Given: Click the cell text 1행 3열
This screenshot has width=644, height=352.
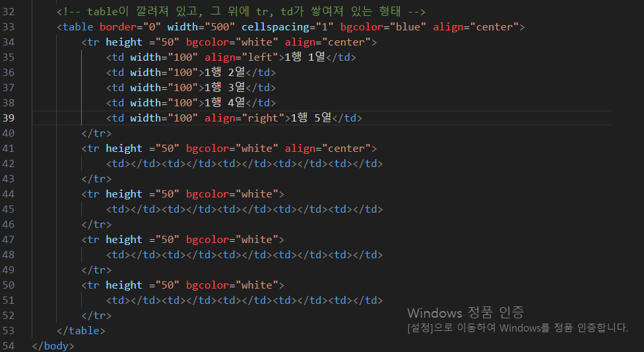Looking at the screenshot, I should tap(224, 88).
